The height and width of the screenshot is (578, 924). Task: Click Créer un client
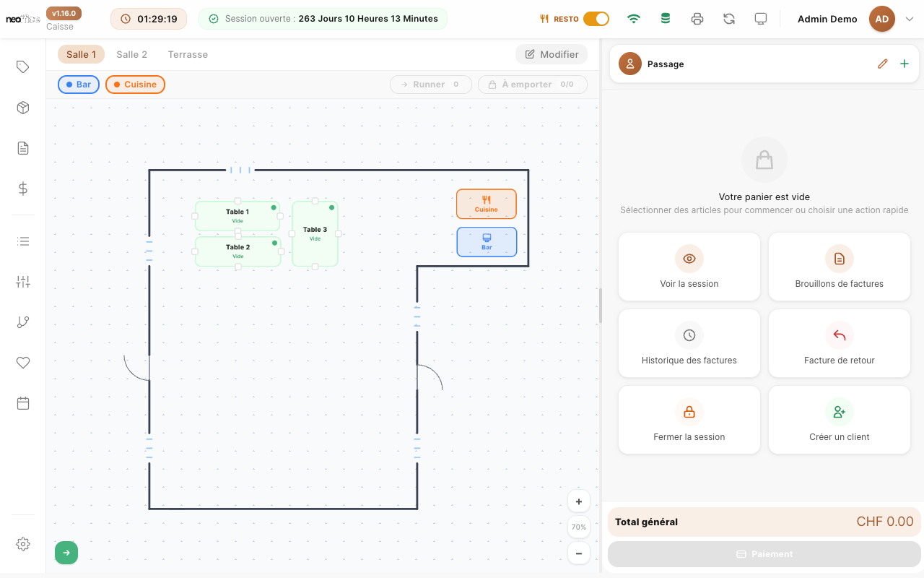pyautogui.click(x=840, y=420)
